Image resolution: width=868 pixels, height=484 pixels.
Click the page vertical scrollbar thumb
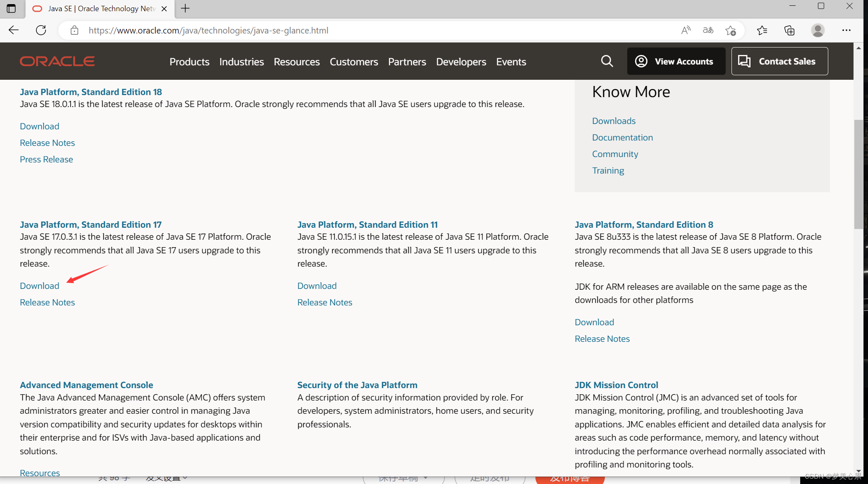click(858, 174)
